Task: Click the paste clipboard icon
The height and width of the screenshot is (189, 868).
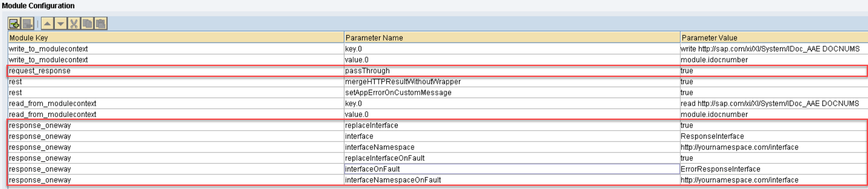Action: [101, 23]
